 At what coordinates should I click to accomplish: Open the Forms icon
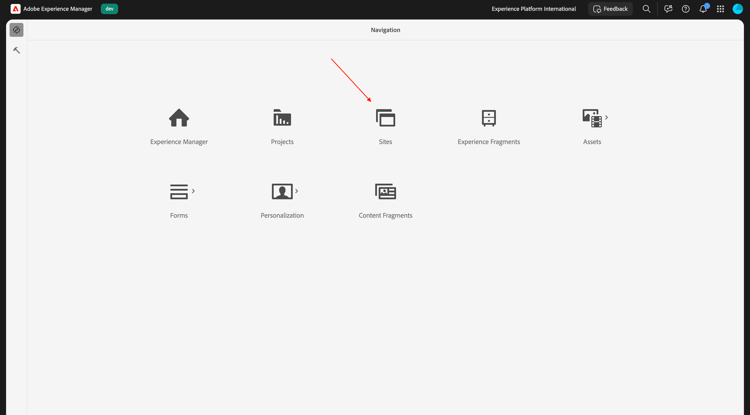coord(179,192)
